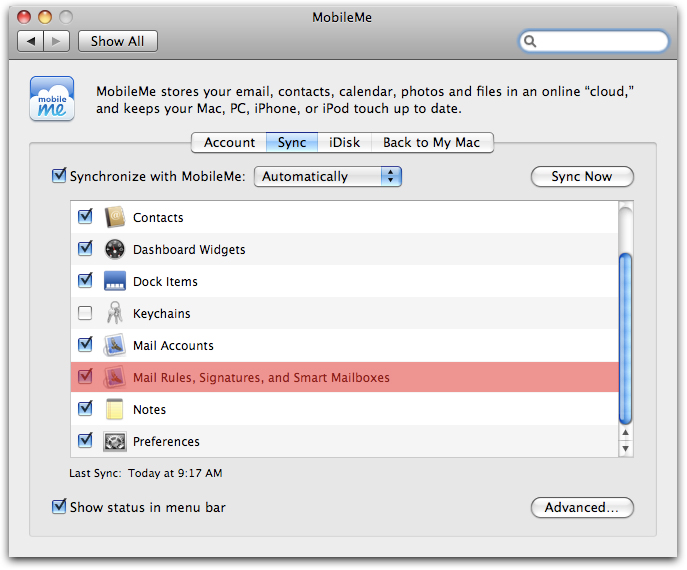Open the iDisk tab
Viewport: 687px width, 570px height.
344,142
